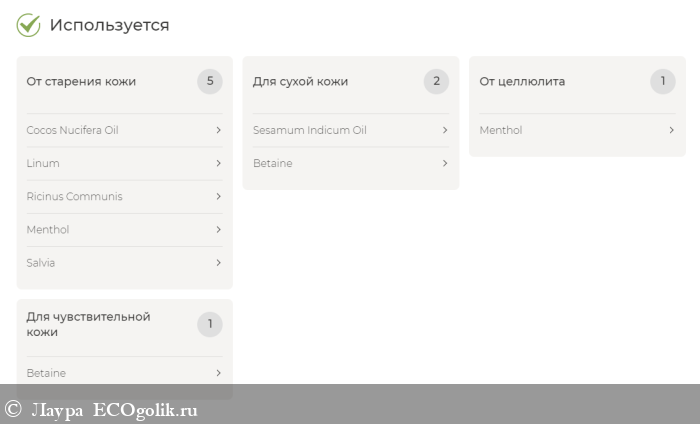Click the green checkmark icon beside Используется

(28, 25)
